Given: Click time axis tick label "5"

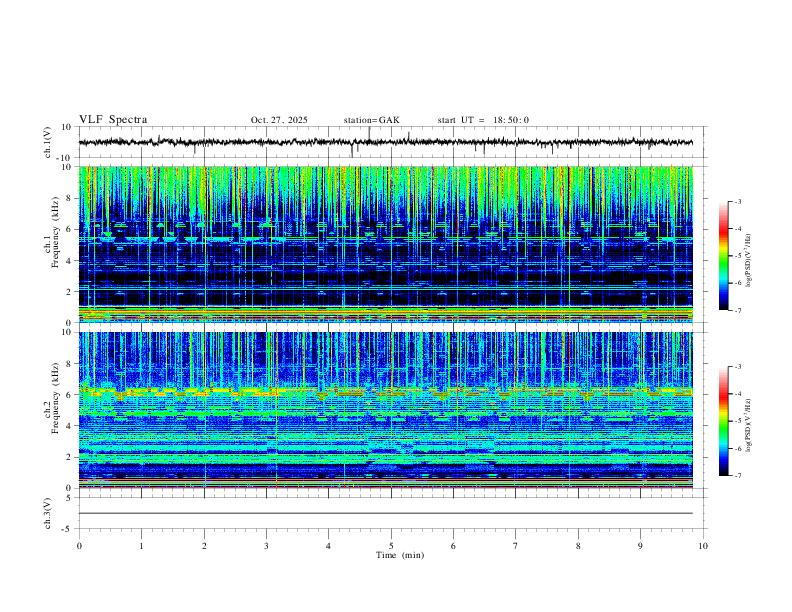Looking at the screenshot, I should point(391,546).
